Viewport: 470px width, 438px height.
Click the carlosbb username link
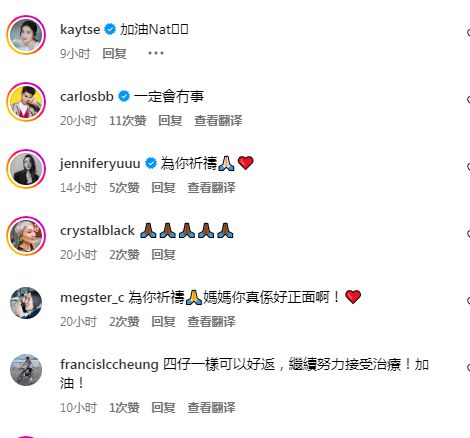(x=87, y=97)
